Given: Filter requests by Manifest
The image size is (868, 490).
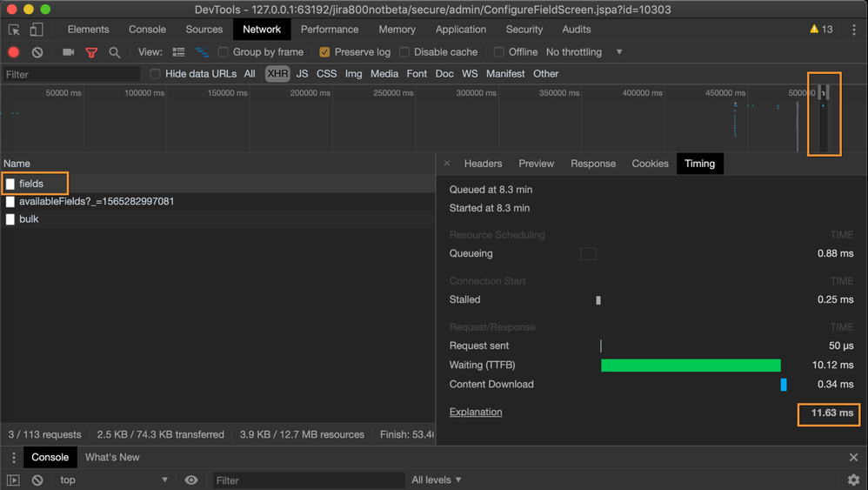Looking at the screenshot, I should pyautogui.click(x=505, y=74).
